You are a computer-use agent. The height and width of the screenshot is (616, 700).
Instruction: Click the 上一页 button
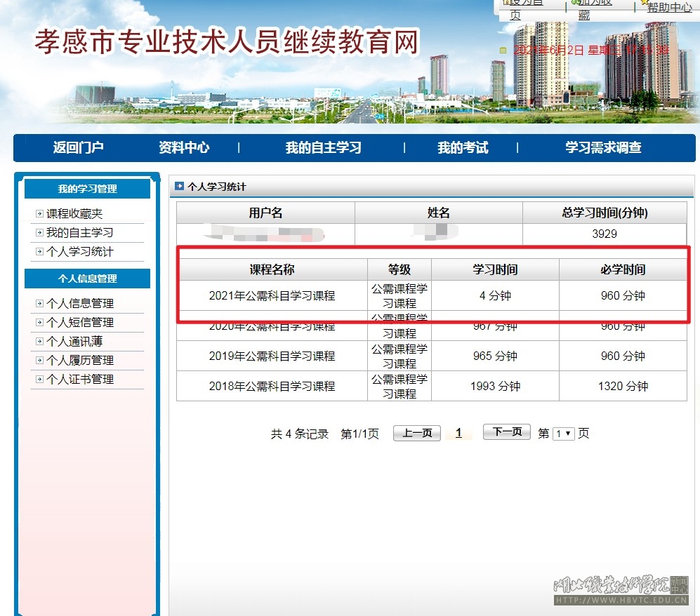pos(416,433)
